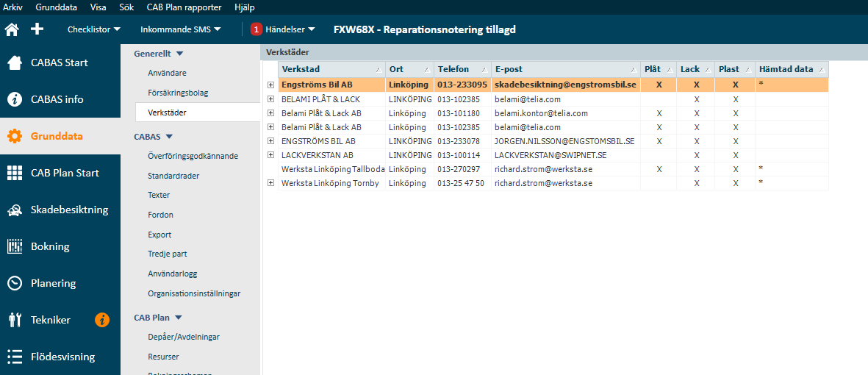
Task: Open Standardrader under CABAS
Action: pyautogui.click(x=173, y=176)
